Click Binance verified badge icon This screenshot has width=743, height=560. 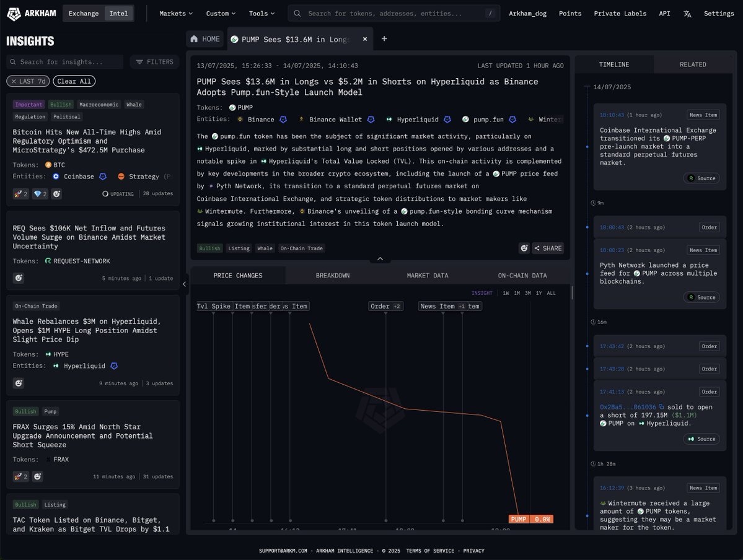(283, 120)
